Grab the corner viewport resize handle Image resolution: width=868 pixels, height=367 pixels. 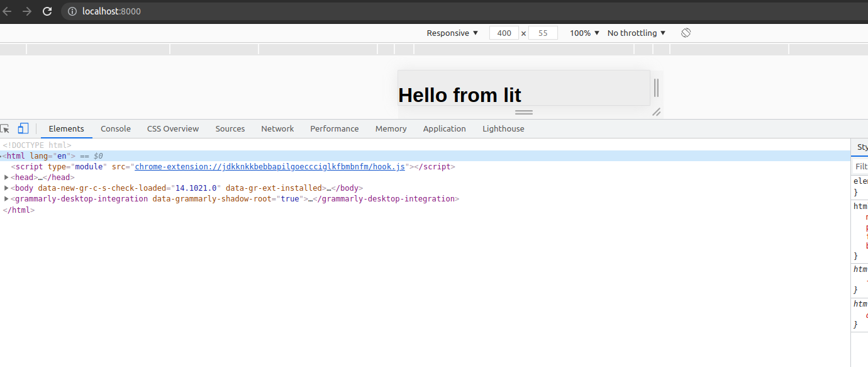coord(656,112)
